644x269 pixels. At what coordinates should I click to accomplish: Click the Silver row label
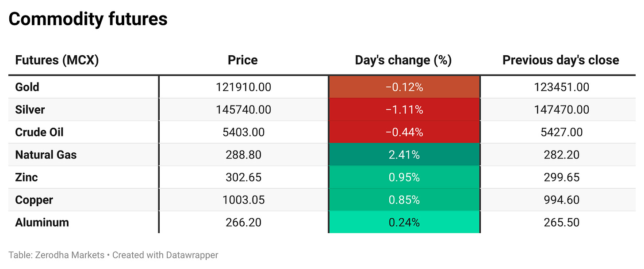pos(30,110)
